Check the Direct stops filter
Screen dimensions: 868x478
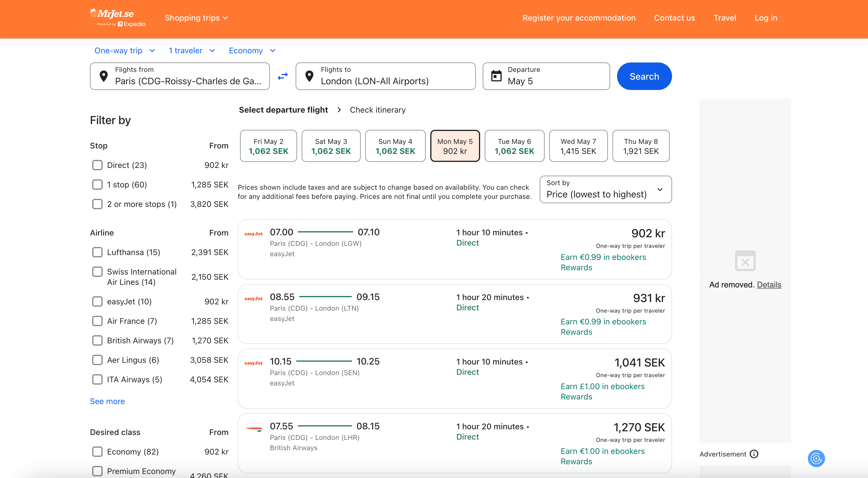pyautogui.click(x=97, y=165)
